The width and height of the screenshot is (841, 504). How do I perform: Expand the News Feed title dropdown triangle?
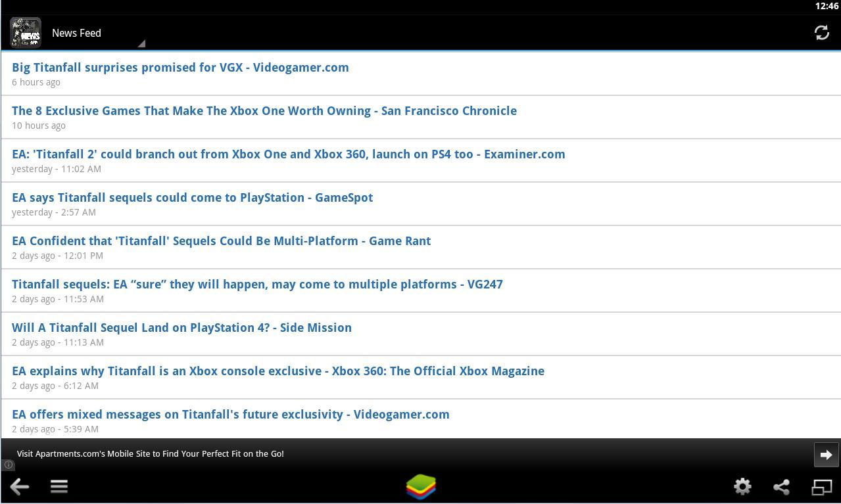click(x=141, y=43)
